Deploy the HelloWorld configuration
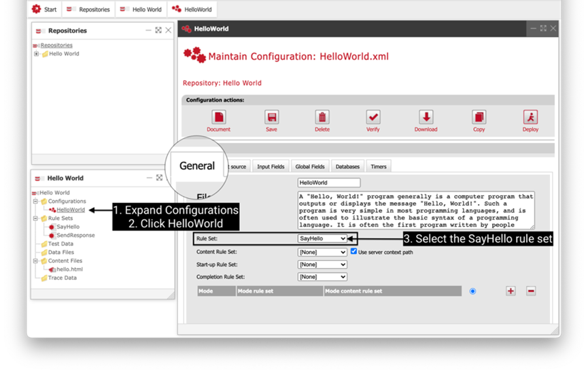The image size is (588, 373). [x=530, y=117]
